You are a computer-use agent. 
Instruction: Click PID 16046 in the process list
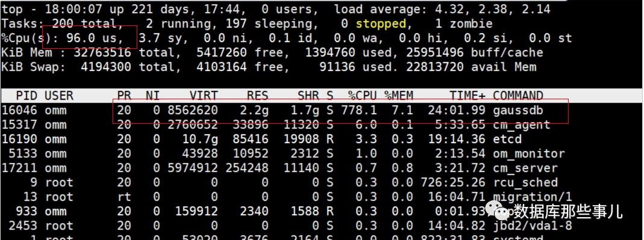tap(19, 110)
